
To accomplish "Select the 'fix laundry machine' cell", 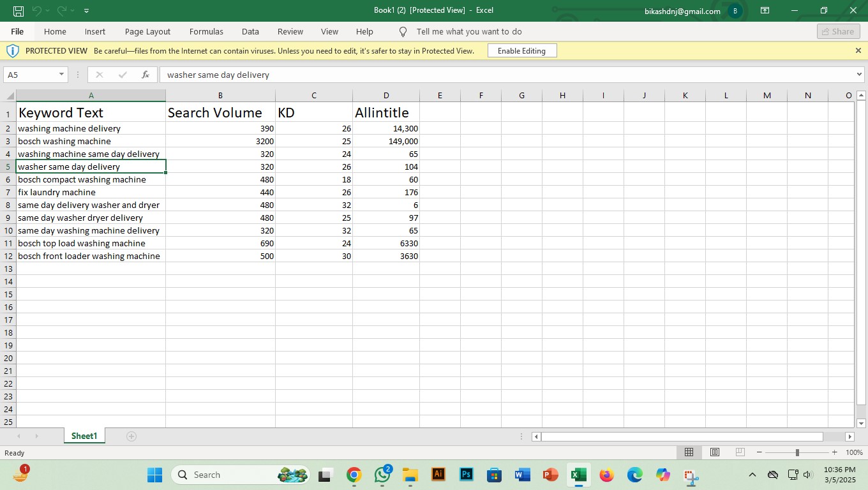I will pos(91,192).
